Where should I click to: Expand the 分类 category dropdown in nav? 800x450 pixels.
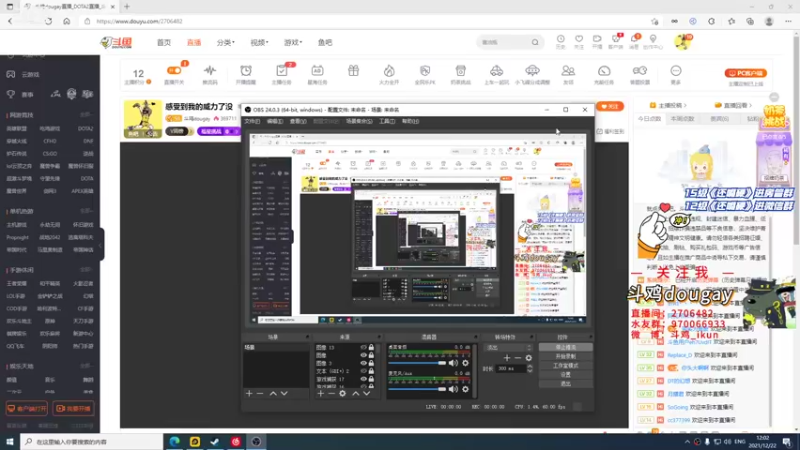tap(226, 42)
